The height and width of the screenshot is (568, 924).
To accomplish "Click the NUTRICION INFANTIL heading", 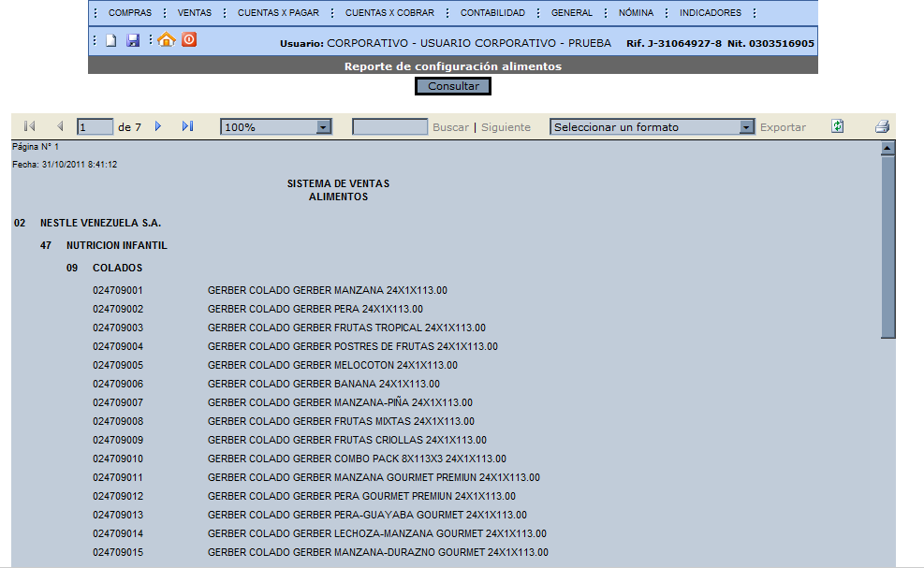I will click(117, 246).
